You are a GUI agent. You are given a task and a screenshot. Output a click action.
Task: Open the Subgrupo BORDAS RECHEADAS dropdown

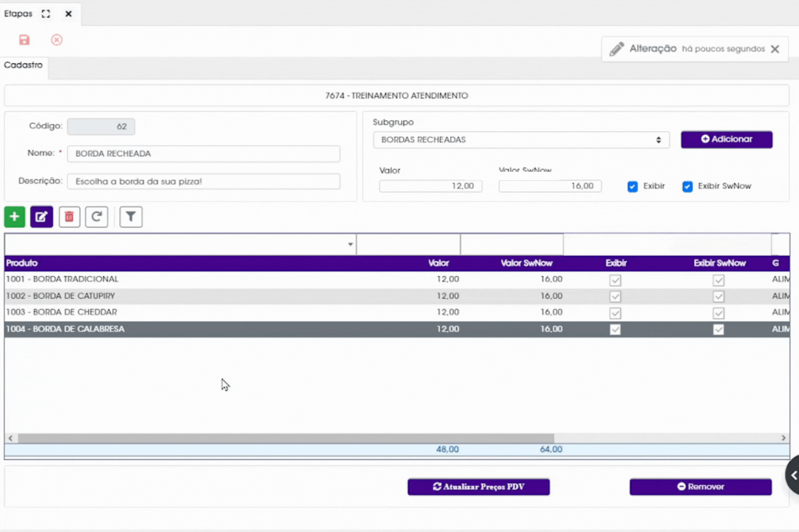(521, 140)
